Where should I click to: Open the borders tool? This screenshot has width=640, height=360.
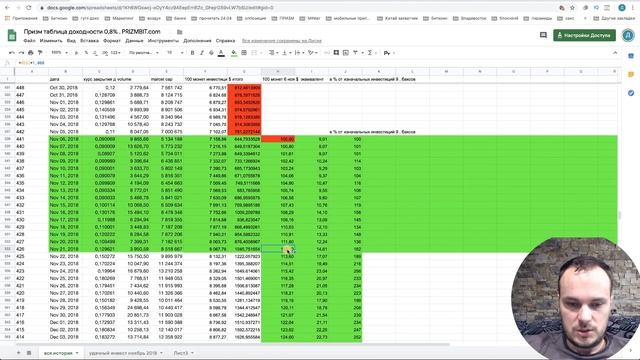pyautogui.click(x=244, y=53)
